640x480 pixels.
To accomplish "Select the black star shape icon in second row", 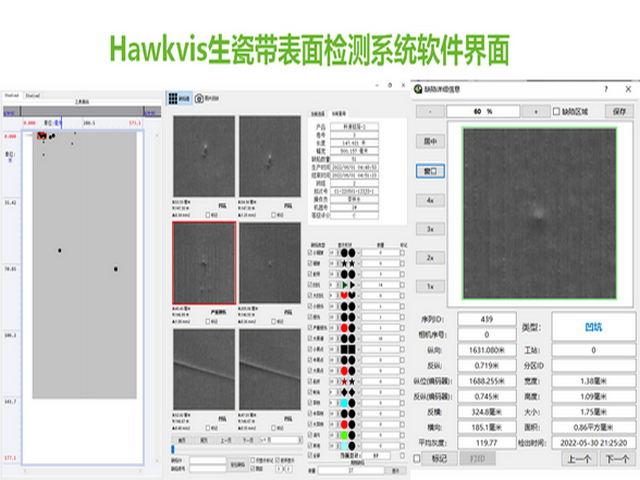I will pyautogui.click(x=344, y=264).
